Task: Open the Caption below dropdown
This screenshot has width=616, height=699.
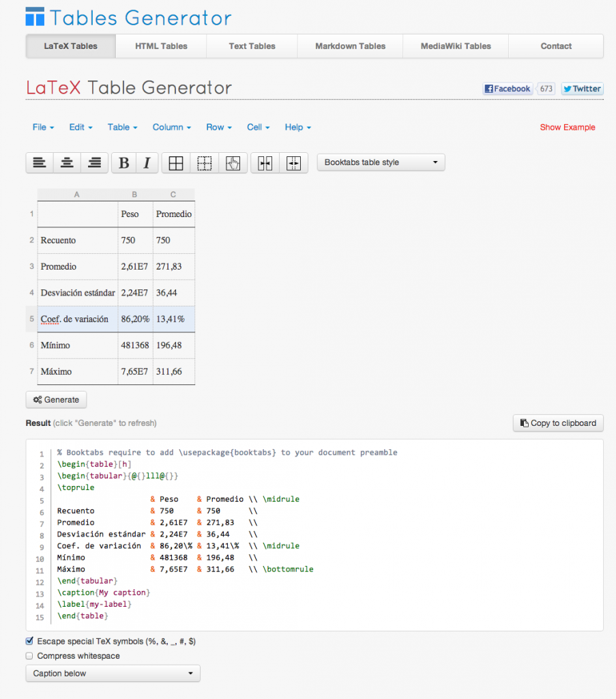Action: (113, 673)
